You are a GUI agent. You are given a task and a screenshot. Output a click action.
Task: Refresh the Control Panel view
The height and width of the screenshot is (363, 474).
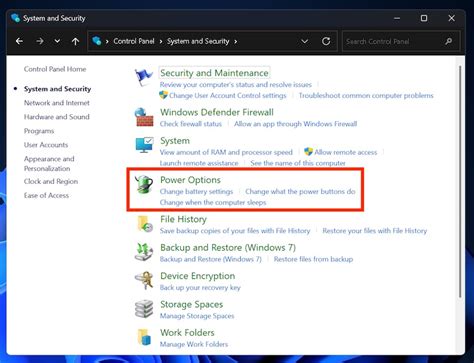326,41
